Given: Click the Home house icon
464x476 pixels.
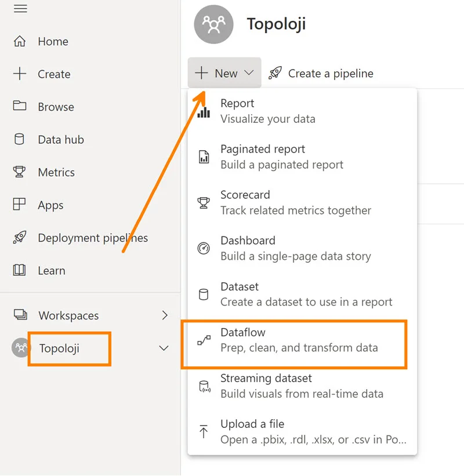Looking at the screenshot, I should 20,41.
